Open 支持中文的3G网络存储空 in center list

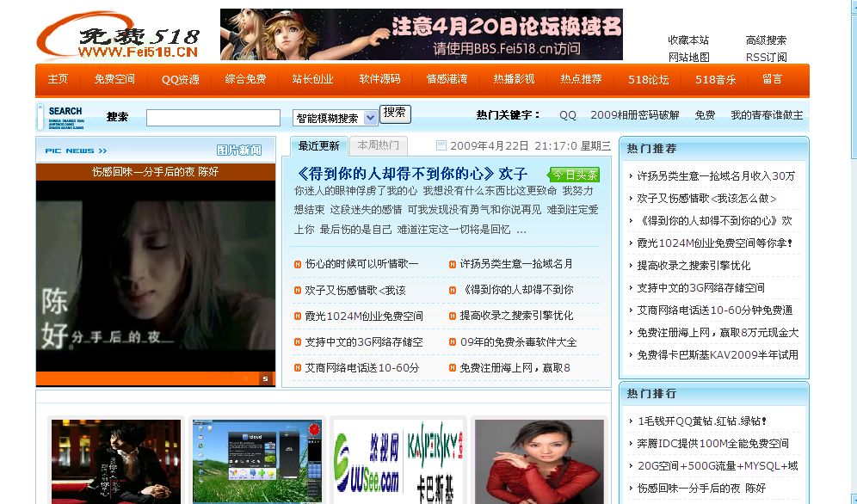click(x=364, y=341)
